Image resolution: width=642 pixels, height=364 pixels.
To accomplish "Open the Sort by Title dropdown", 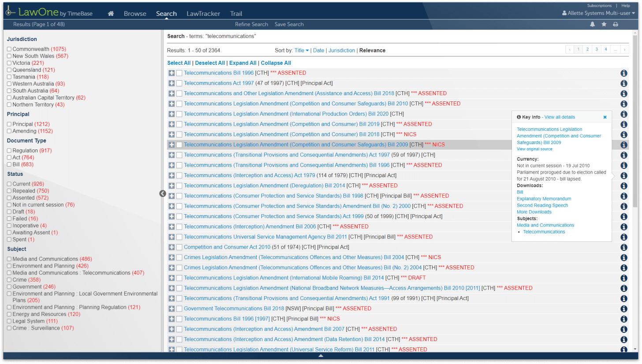I will click(x=302, y=51).
